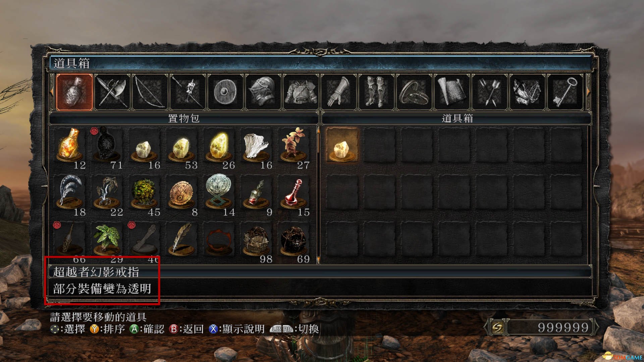Click the A 確認 confirm prompt
Viewport: 644px width, 362px height.
point(147,329)
